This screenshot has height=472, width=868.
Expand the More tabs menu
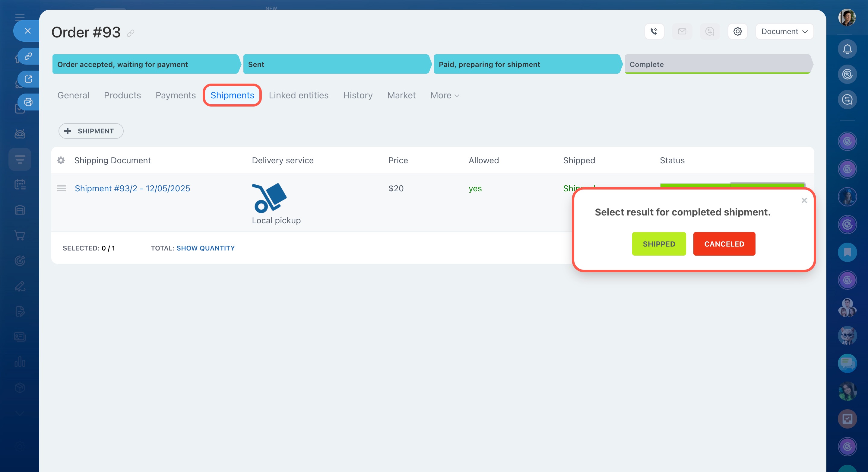445,95
